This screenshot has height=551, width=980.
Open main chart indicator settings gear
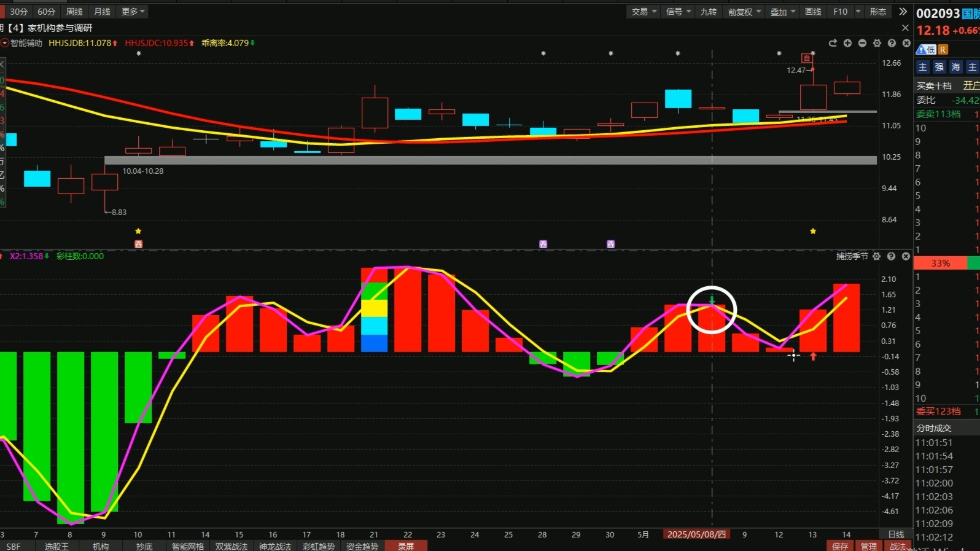pos(877,43)
